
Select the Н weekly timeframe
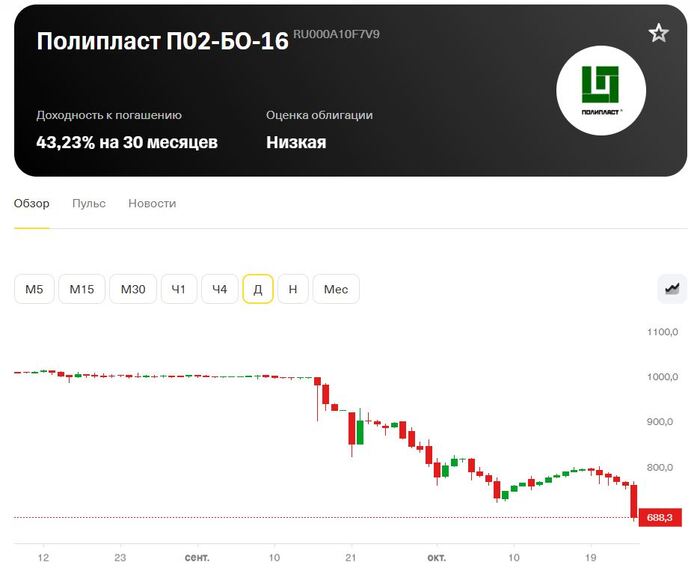[293, 289]
